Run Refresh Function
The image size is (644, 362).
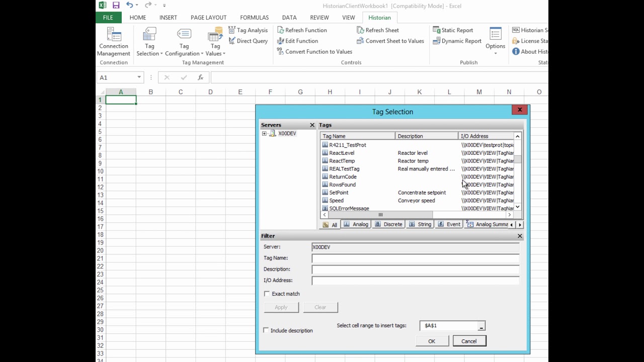(x=302, y=30)
